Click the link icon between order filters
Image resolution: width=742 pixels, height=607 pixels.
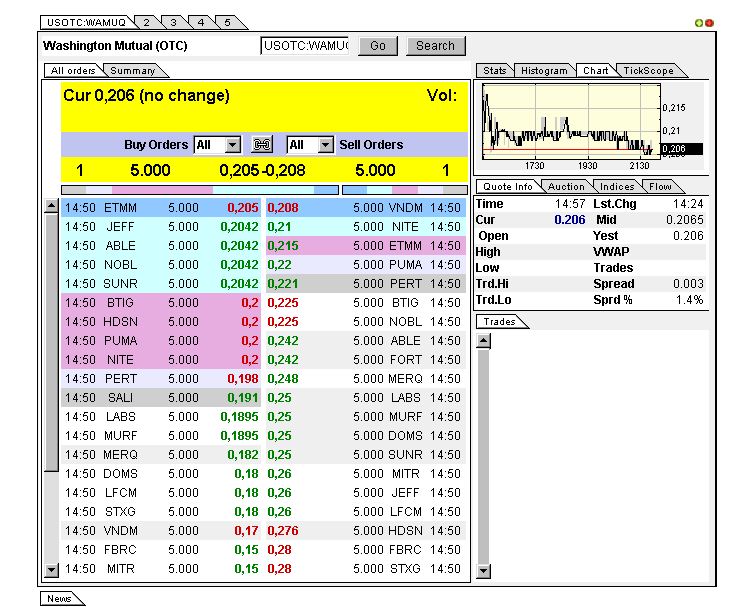pos(262,144)
